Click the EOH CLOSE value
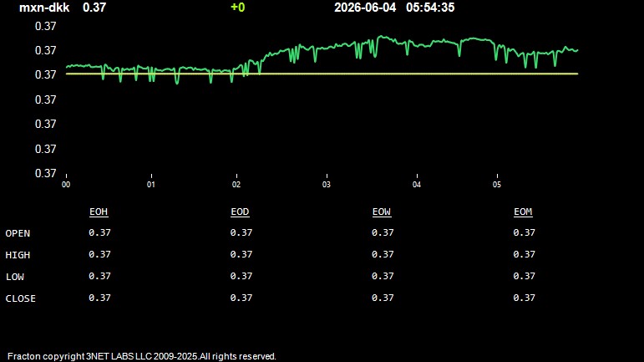 click(x=99, y=298)
